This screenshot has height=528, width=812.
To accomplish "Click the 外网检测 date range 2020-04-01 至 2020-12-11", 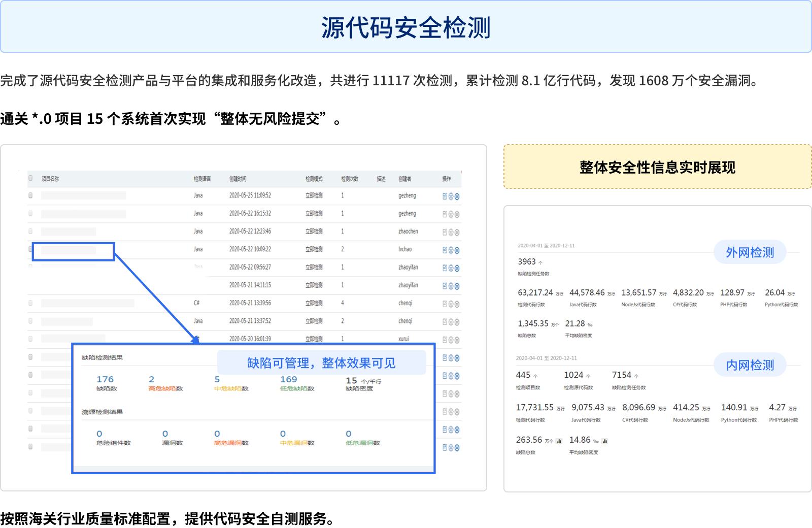I will tap(546, 246).
